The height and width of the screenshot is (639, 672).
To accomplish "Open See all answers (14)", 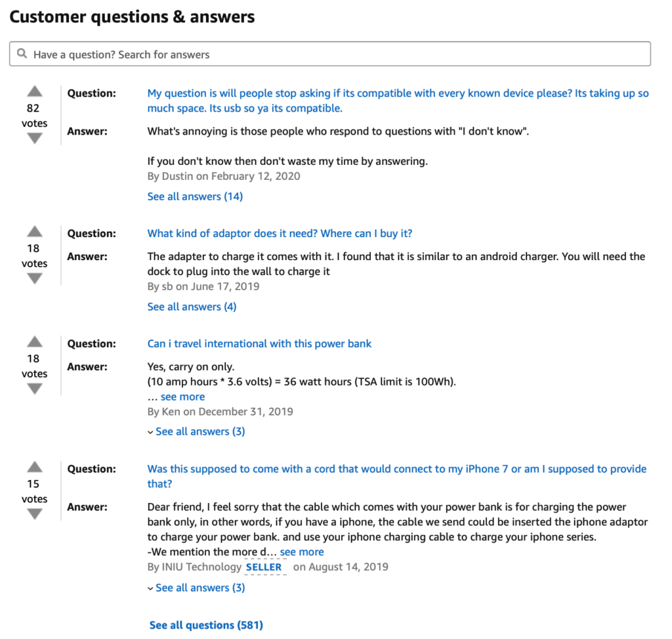I will (x=195, y=196).
